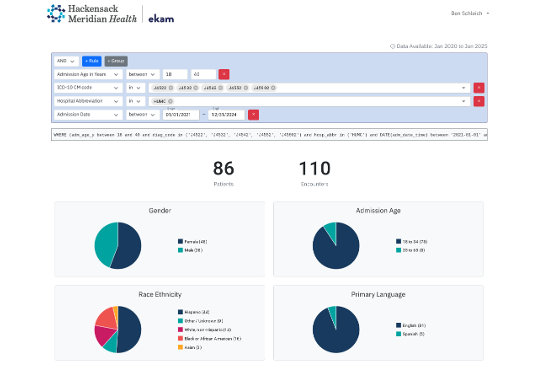The image size is (538, 371).
Task: Toggle the English legend entry
Action: tap(411, 325)
